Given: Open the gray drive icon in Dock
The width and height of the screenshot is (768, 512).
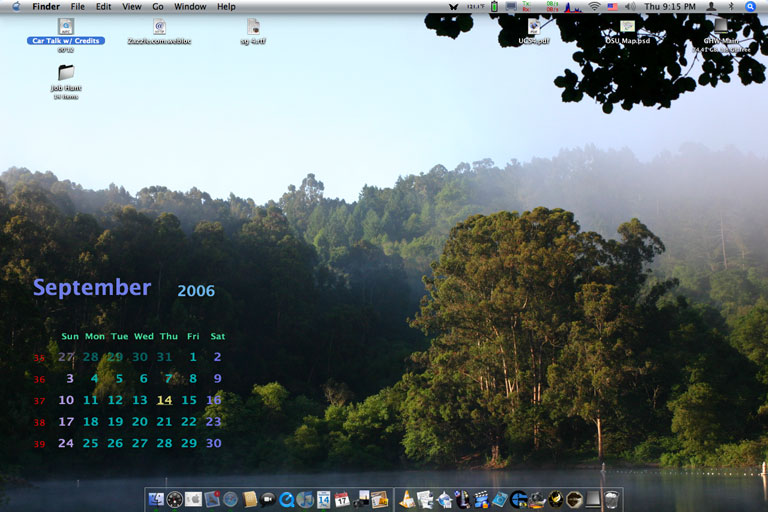Looking at the screenshot, I should (593, 499).
